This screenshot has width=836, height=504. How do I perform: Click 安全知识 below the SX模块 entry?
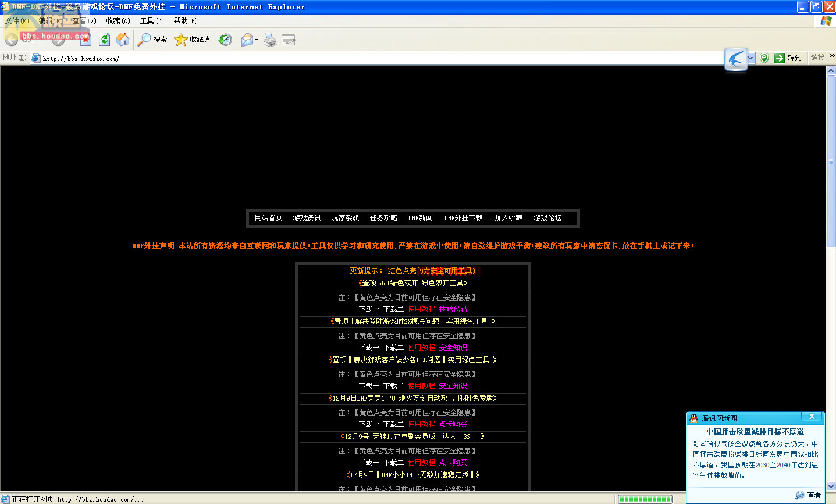(x=453, y=348)
